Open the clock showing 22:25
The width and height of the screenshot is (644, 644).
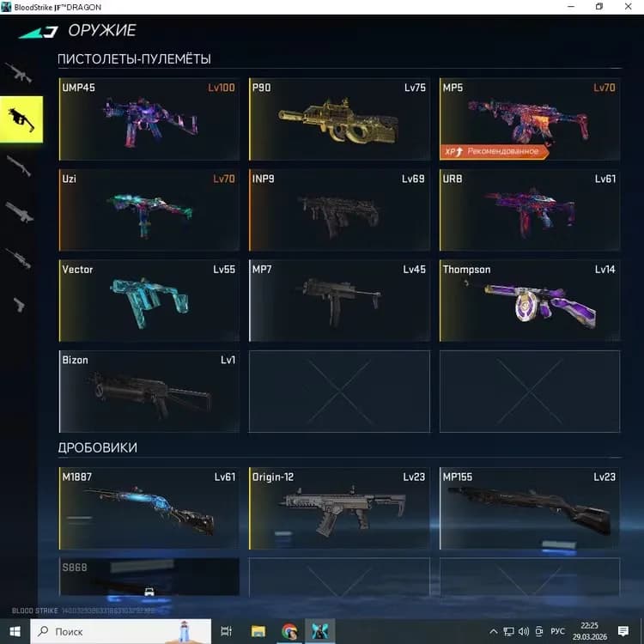click(x=589, y=631)
